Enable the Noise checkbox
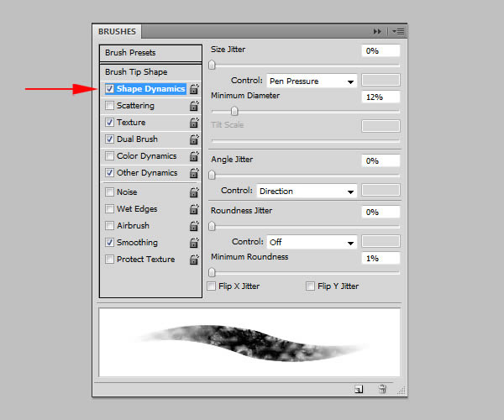The image size is (504, 420). coord(109,192)
